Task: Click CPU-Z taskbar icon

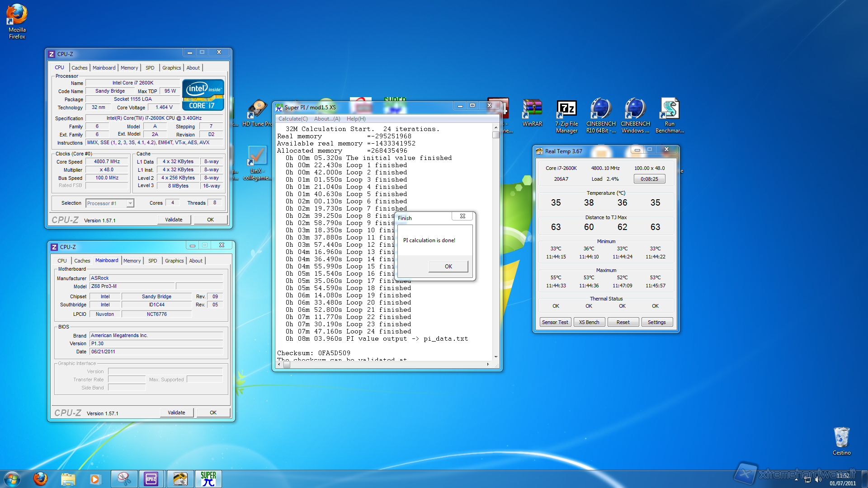Action: 151,479
